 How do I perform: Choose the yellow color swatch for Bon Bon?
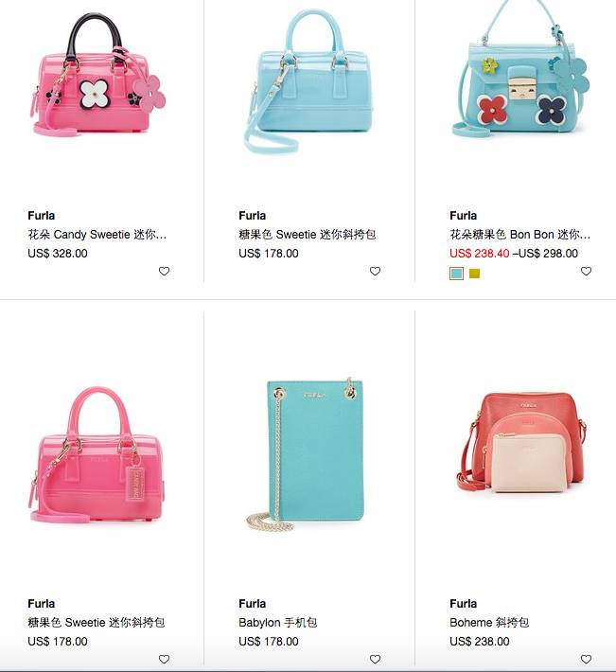(x=474, y=274)
